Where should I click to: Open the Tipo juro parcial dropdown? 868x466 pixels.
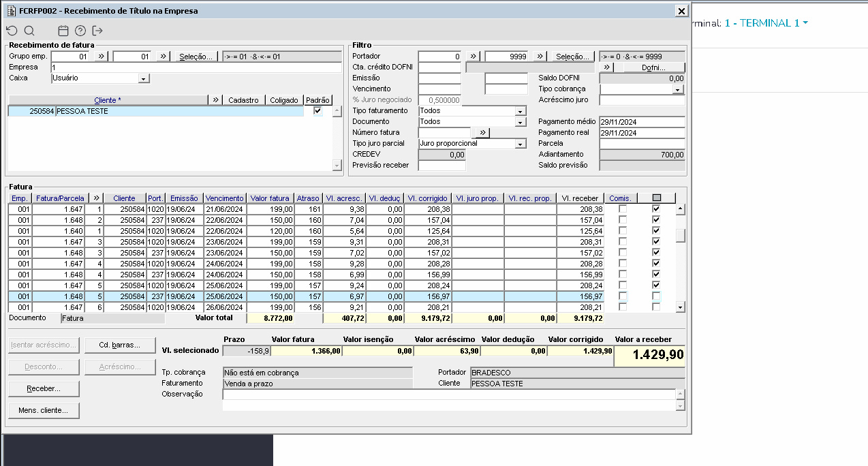pos(521,144)
